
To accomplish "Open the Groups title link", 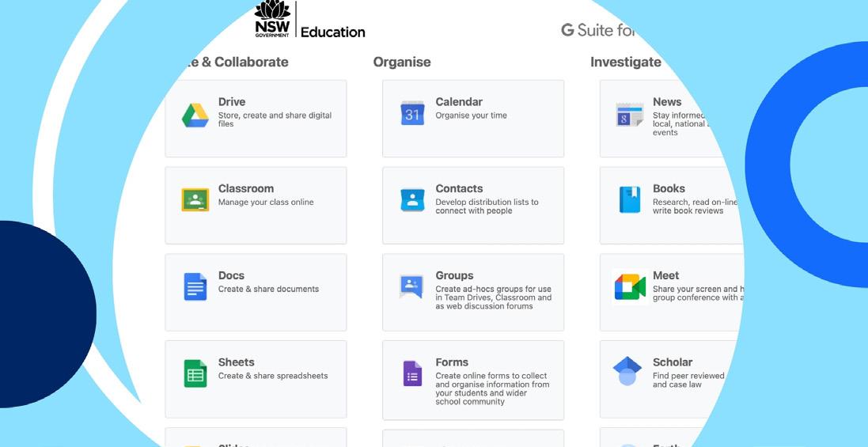I will (x=454, y=275).
